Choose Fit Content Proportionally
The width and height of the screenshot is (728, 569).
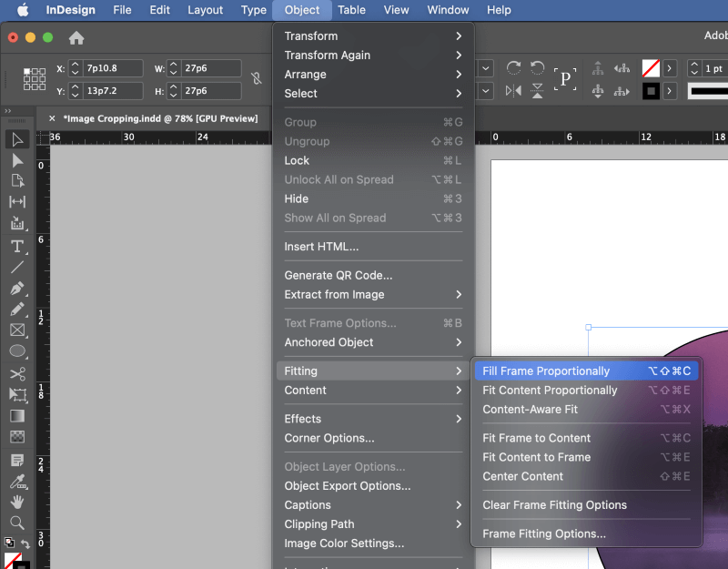pos(586,391)
